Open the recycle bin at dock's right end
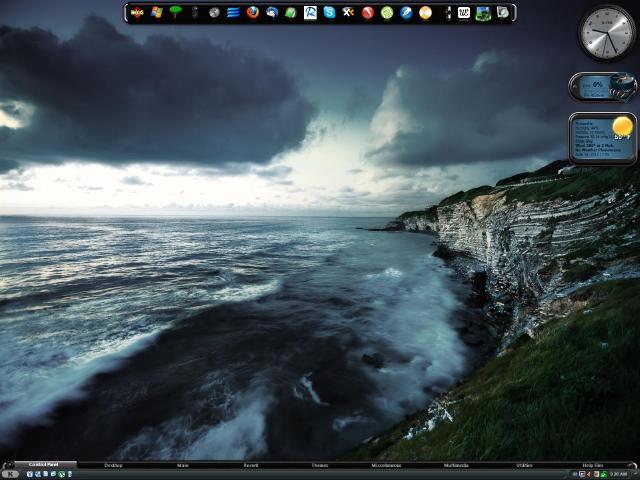Screen dimensions: 640x480 pyautogui.click(x=502, y=13)
